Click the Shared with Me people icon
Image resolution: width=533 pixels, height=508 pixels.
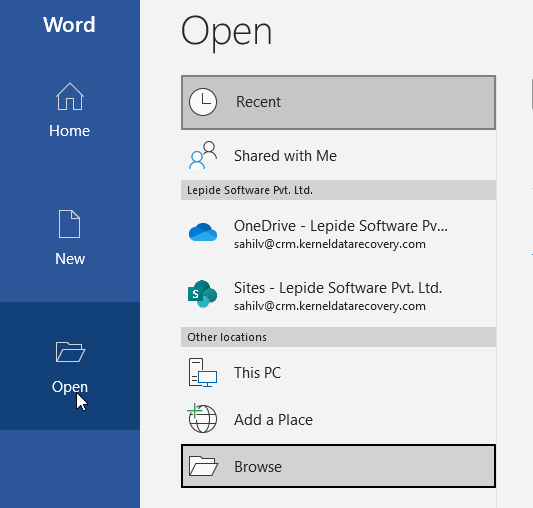203,155
